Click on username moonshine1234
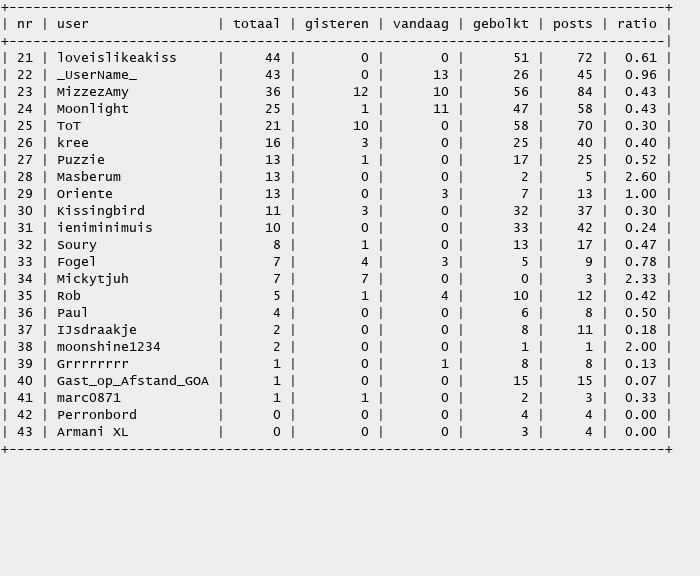The height and width of the screenshot is (576, 700). (109, 347)
